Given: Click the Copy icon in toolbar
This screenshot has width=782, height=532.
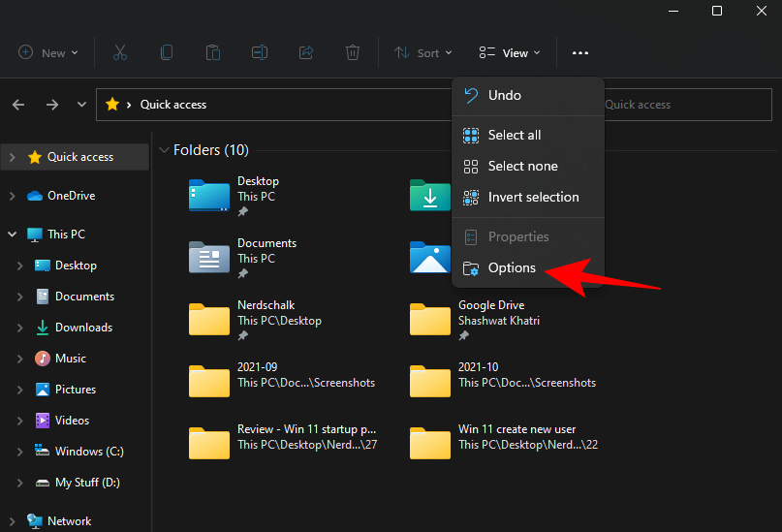Looking at the screenshot, I should pyautogui.click(x=167, y=53).
